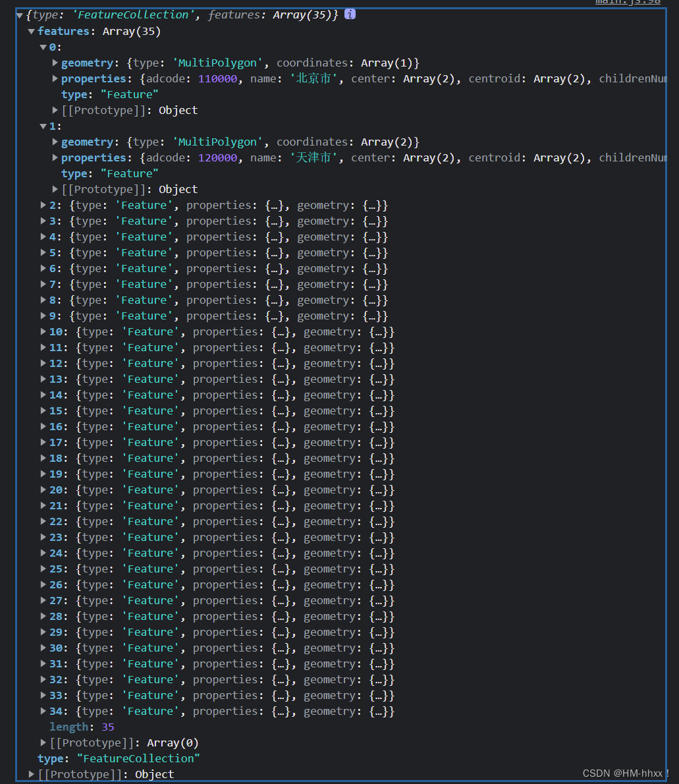Click the purple info icon after Array(35)
The width and height of the screenshot is (679, 784).
[x=350, y=14]
